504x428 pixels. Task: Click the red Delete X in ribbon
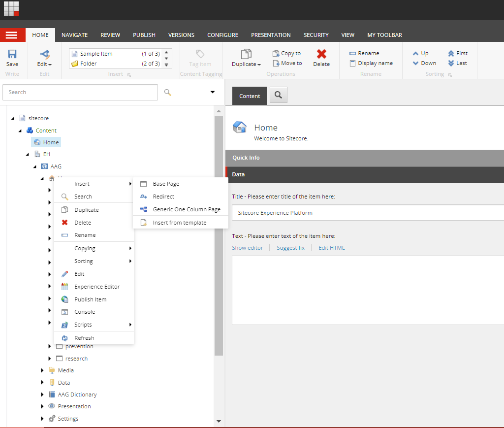pyautogui.click(x=321, y=54)
